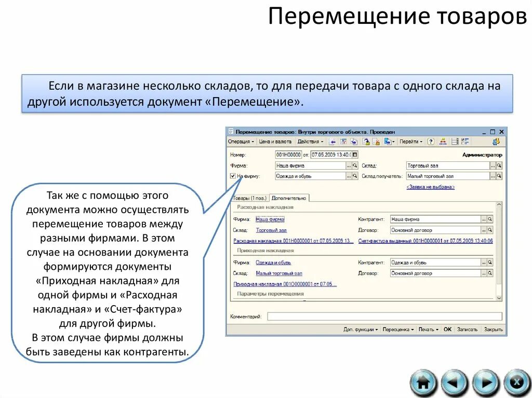This screenshot has height=398, width=532.
Task: Open the Наша фирма hyperlink in Расходная накладная section
Action: pos(270,219)
